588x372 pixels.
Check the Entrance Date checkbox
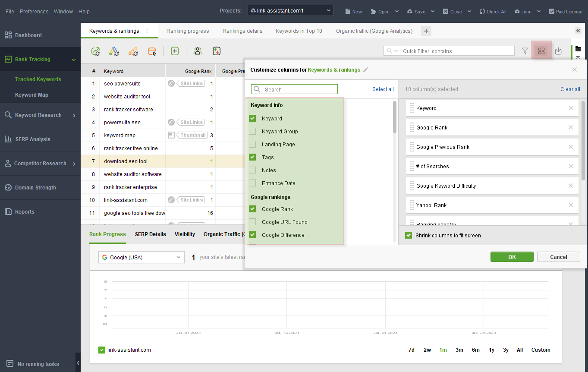(252, 183)
